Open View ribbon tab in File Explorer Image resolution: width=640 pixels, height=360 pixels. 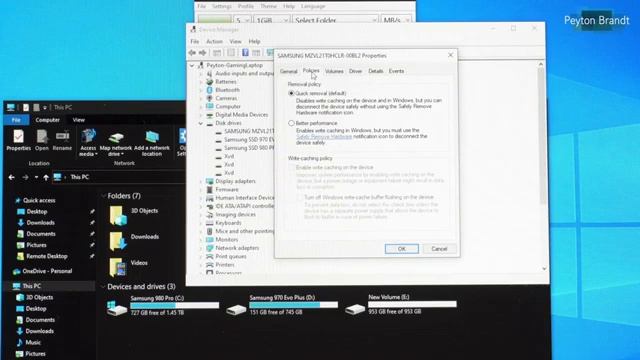(x=78, y=120)
